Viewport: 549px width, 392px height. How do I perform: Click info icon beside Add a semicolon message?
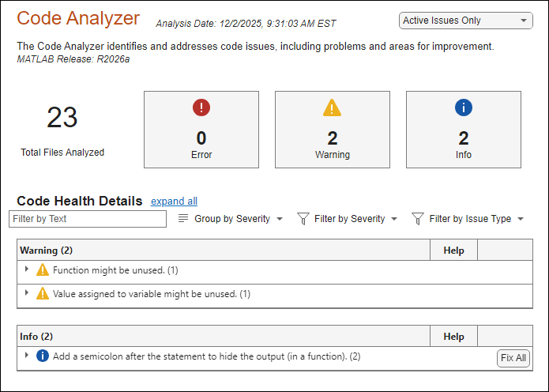[x=43, y=356]
